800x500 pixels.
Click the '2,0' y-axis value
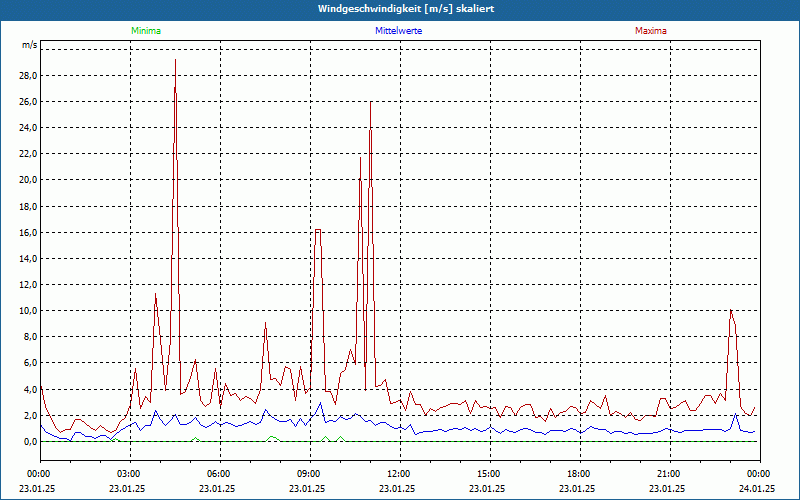coord(29,415)
